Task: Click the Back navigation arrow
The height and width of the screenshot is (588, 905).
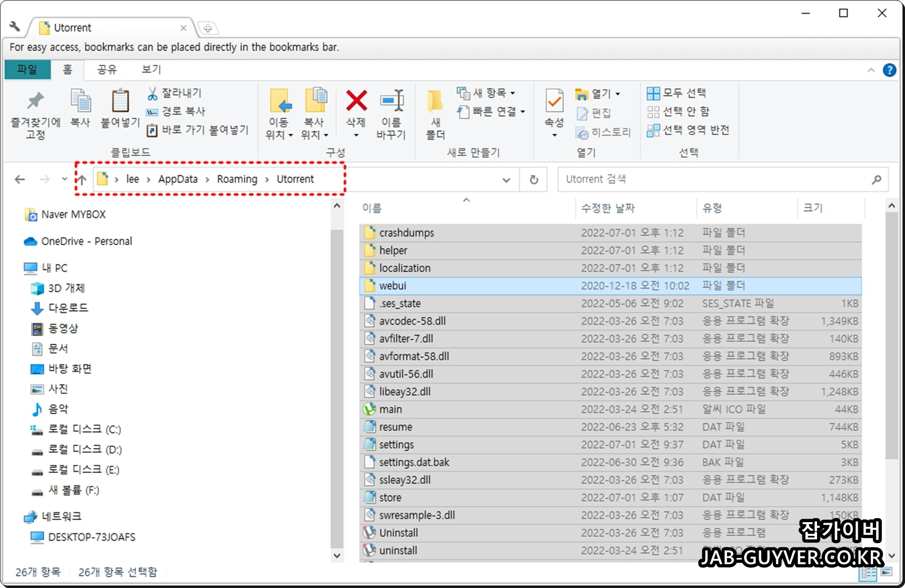Action: point(20,179)
